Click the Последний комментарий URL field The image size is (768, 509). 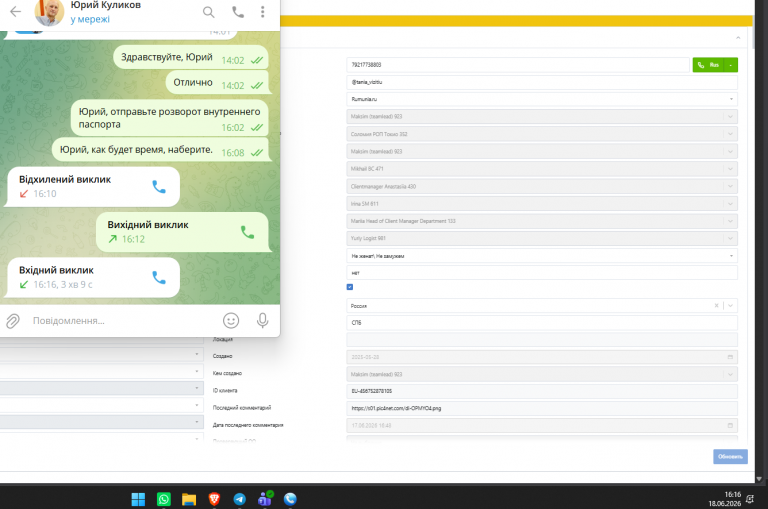[542, 409]
